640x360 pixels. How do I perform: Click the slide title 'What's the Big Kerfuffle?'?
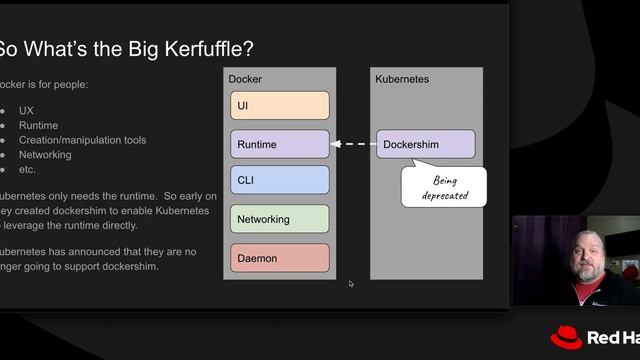139,49
